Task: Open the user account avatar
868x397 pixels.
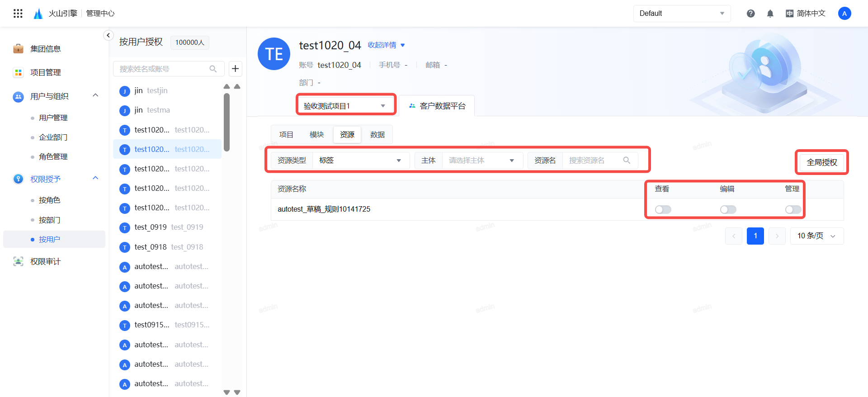Action: [x=844, y=14]
